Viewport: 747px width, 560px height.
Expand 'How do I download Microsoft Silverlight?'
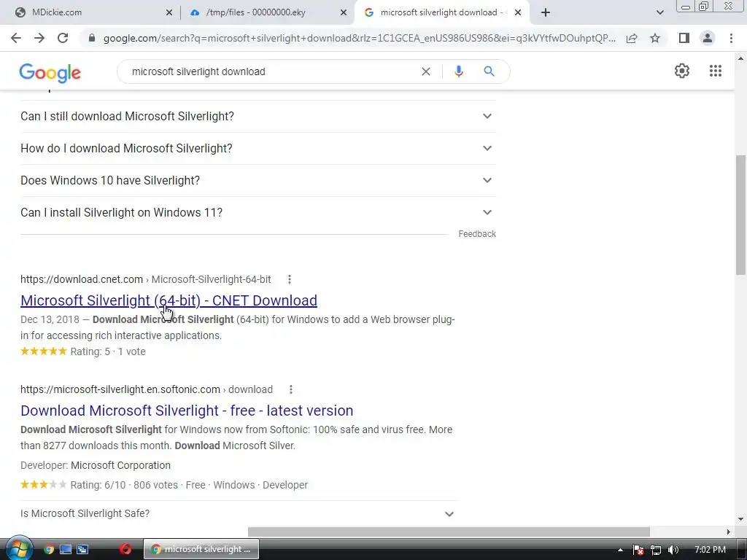(x=258, y=149)
